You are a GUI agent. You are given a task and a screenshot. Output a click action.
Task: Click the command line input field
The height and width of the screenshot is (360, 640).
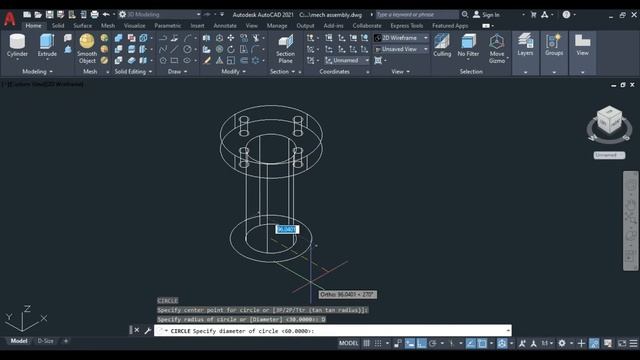click(333, 331)
